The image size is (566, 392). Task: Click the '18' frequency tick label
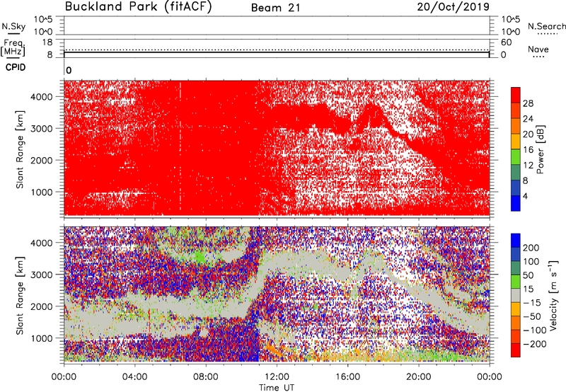tap(47, 42)
